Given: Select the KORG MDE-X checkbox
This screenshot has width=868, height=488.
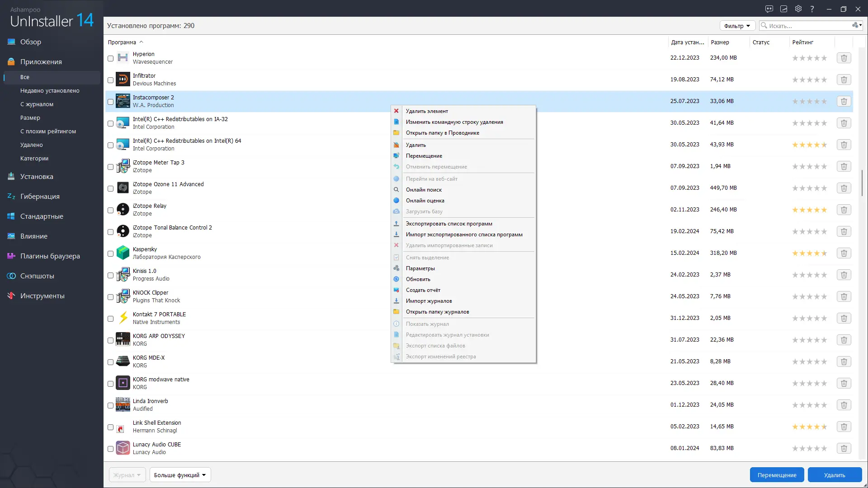Looking at the screenshot, I should point(110,362).
